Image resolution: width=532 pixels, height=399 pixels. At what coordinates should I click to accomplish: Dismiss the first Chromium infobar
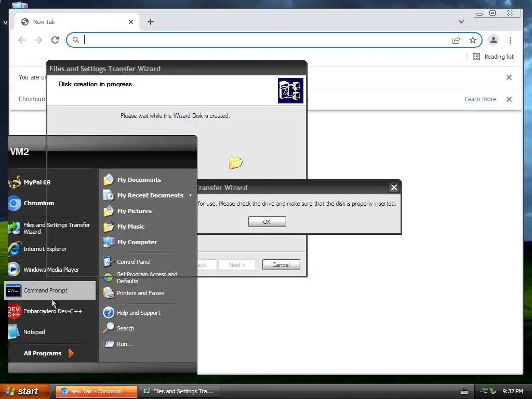(509, 77)
